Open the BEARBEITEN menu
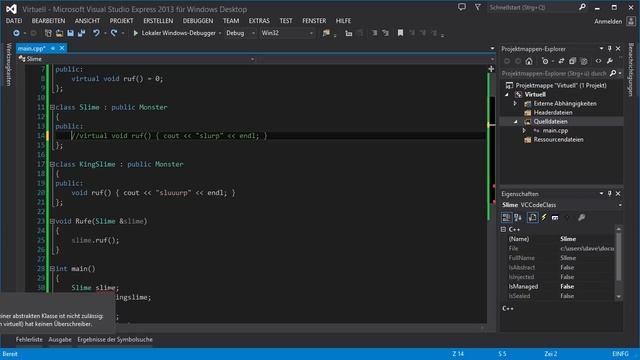Image resolution: width=640 pixels, height=360 pixels. click(48, 21)
